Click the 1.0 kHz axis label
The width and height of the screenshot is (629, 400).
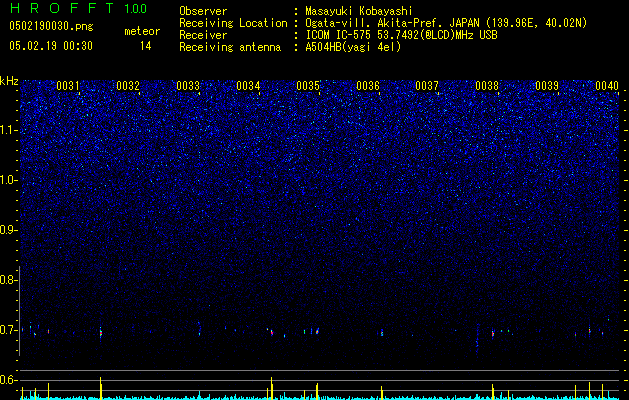coord(9,180)
